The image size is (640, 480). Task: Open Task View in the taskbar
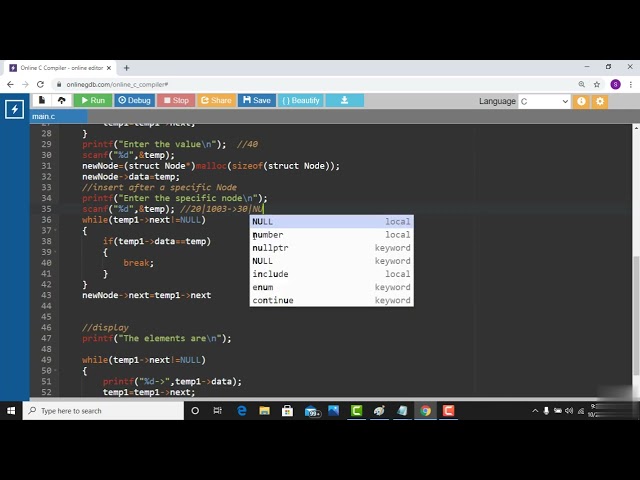[x=218, y=411]
